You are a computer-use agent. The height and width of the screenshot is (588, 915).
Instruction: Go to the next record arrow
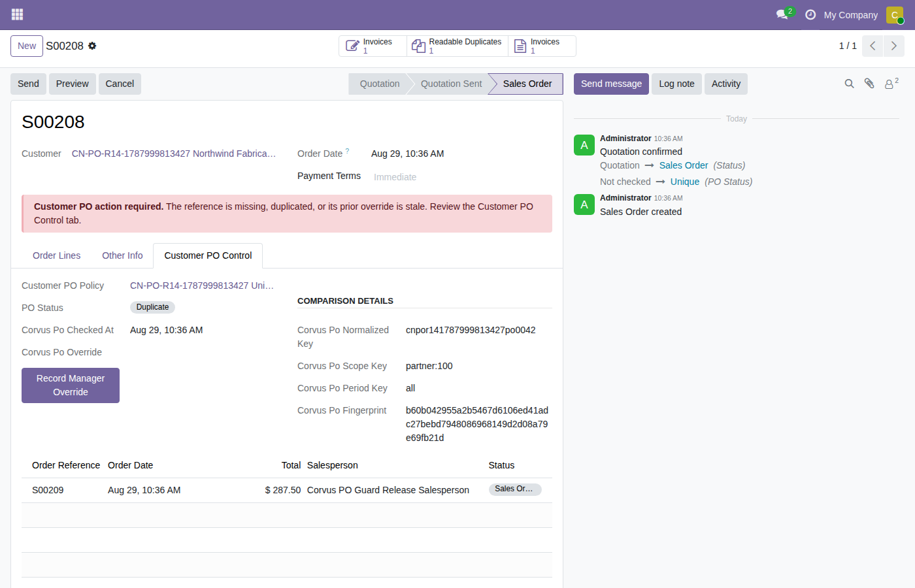894,46
